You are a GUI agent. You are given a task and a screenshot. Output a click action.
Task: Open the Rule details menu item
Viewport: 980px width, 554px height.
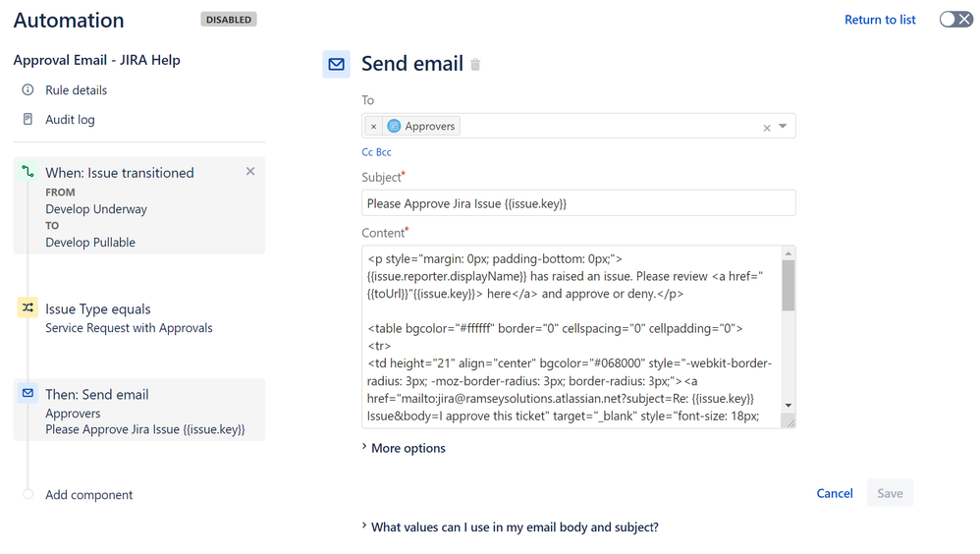[x=76, y=90]
